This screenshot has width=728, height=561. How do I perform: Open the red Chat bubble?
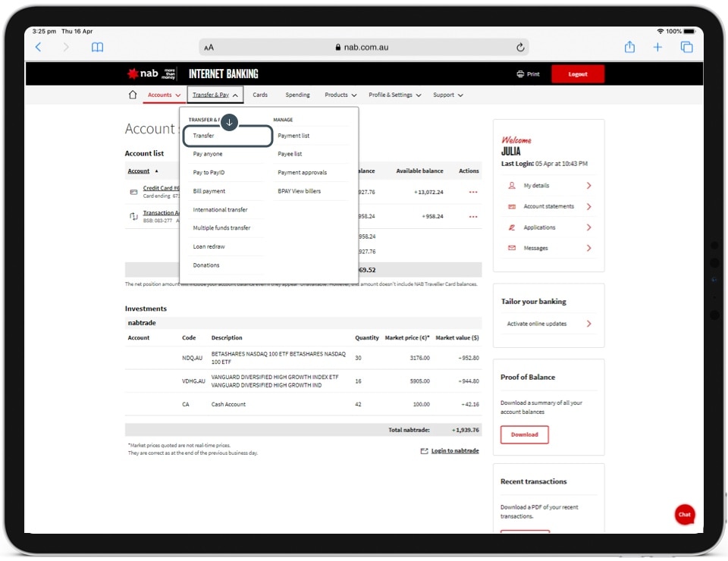[685, 514]
